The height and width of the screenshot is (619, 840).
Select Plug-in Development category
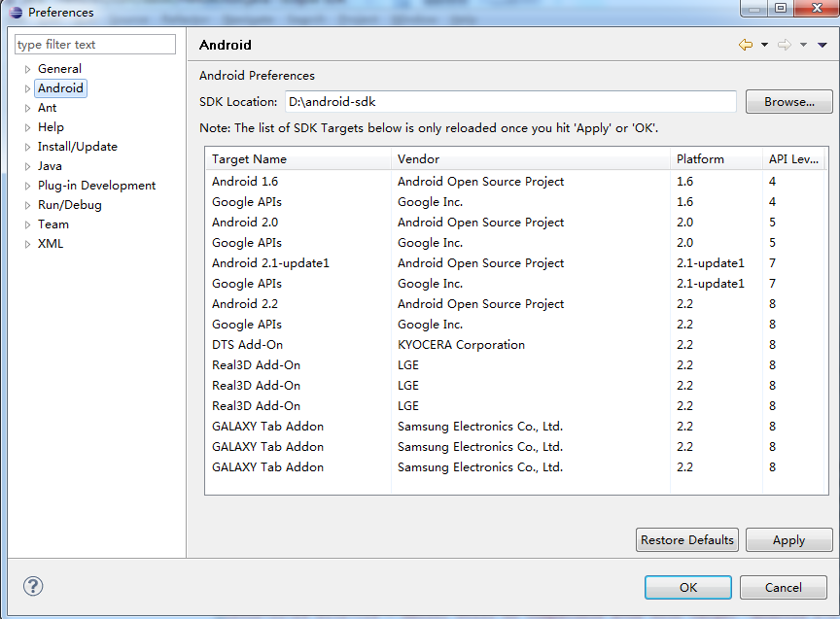[x=96, y=186]
